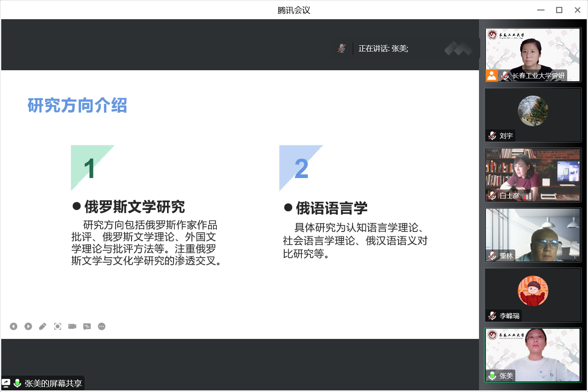Click 李峰瑞's muted microphone icon

tap(492, 316)
